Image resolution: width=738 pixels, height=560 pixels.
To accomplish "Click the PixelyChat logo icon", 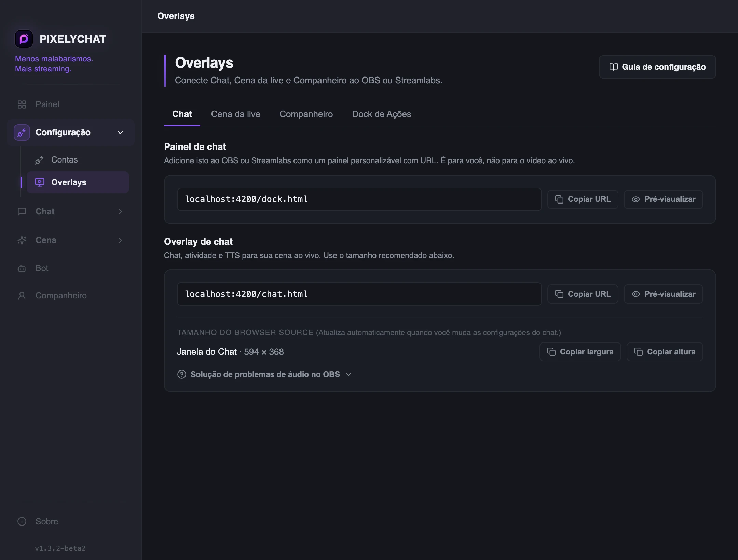I will click(x=24, y=39).
